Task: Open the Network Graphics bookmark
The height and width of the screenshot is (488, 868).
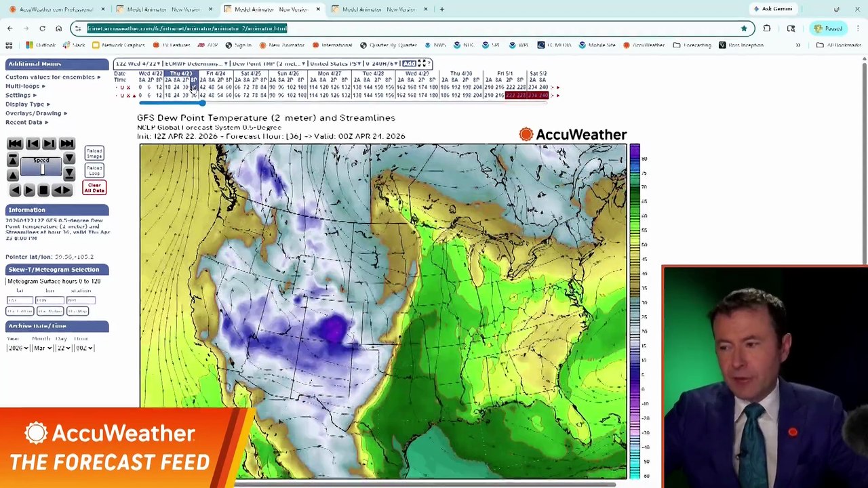Action: click(x=119, y=45)
